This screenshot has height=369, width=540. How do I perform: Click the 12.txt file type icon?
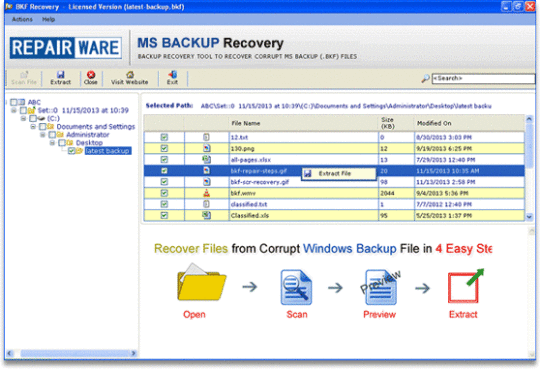click(x=206, y=137)
